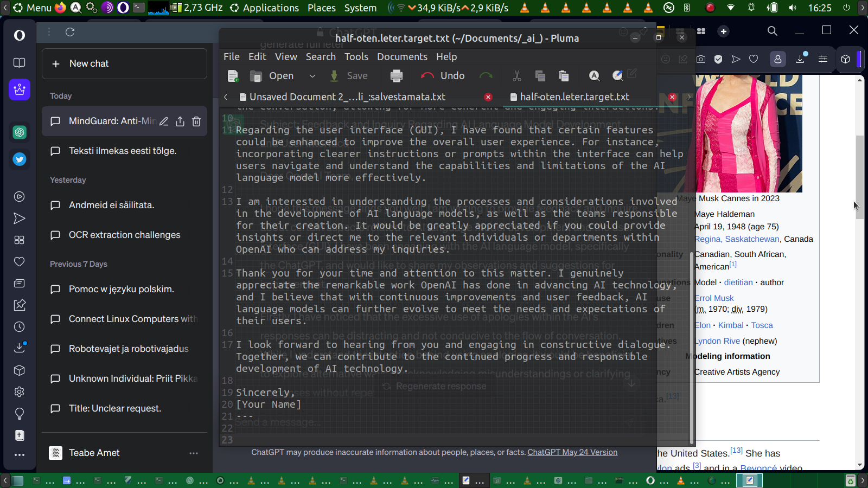Open Aria AI in Opera sidebar
The height and width of the screenshot is (488, 868).
[x=20, y=89]
